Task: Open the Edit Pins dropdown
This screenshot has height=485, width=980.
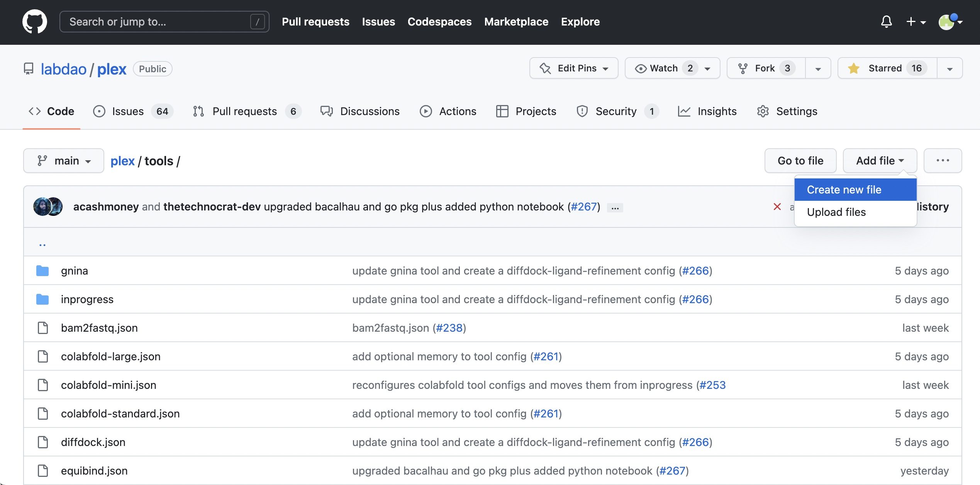Action: [x=574, y=68]
